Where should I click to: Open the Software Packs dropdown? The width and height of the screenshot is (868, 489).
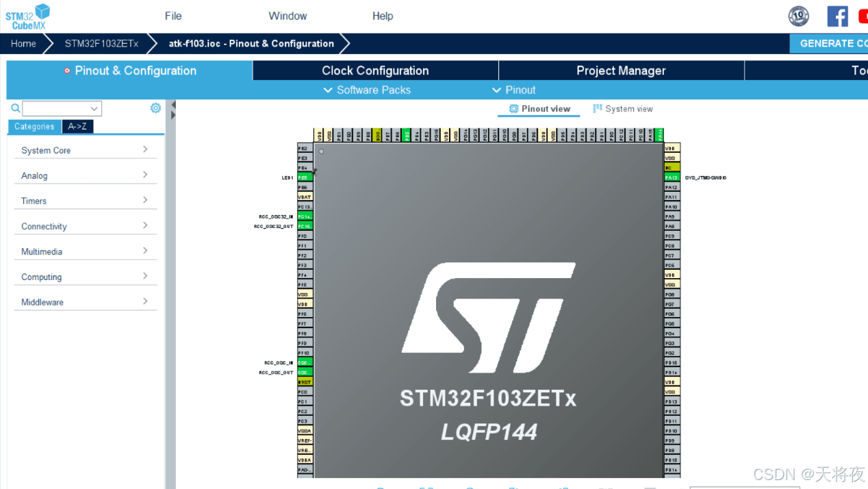point(367,90)
